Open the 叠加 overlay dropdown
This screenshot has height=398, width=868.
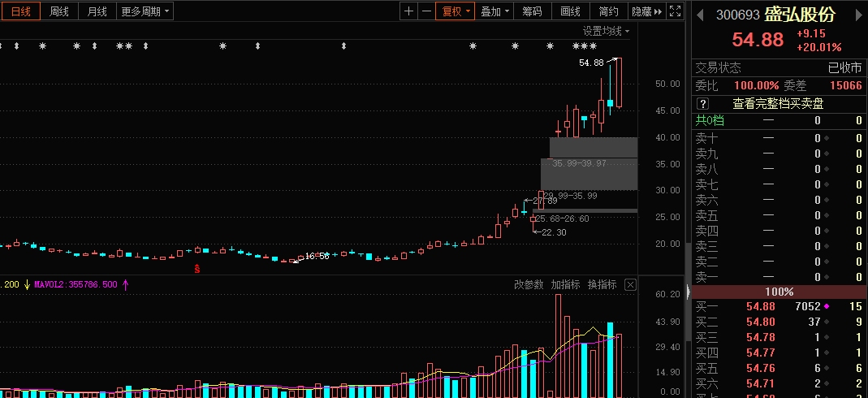coord(494,11)
